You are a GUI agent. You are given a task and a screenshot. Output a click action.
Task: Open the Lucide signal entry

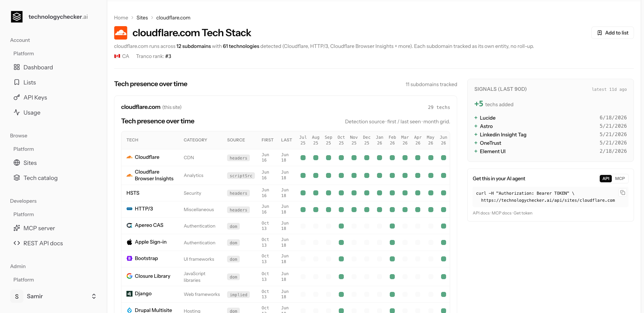pos(488,118)
